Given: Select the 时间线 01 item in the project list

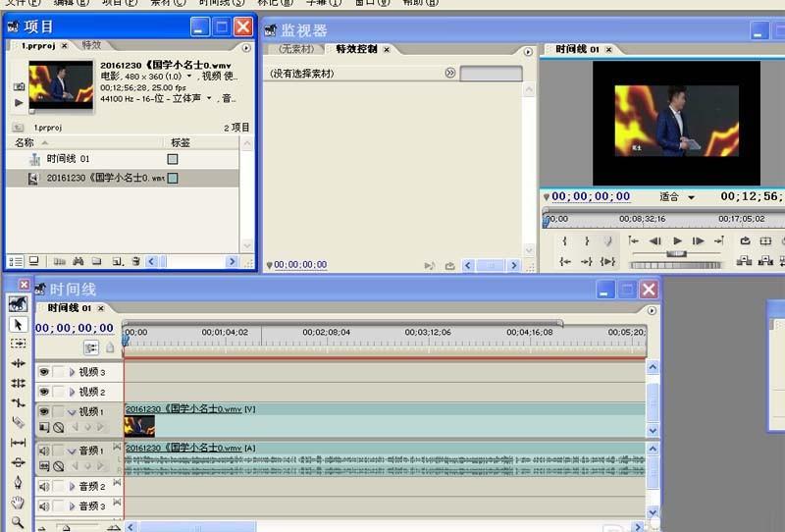Looking at the screenshot, I should tap(68, 159).
